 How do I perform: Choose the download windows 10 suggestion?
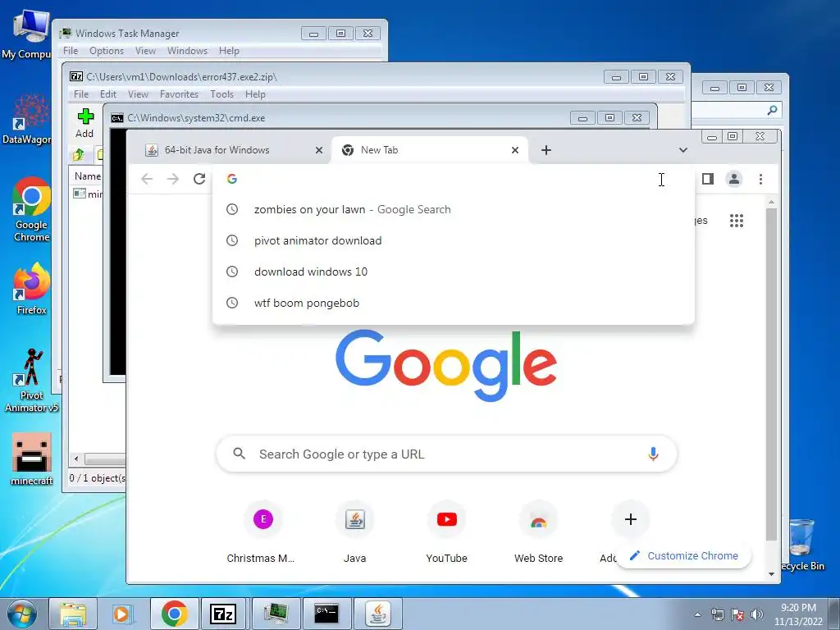coord(453,272)
